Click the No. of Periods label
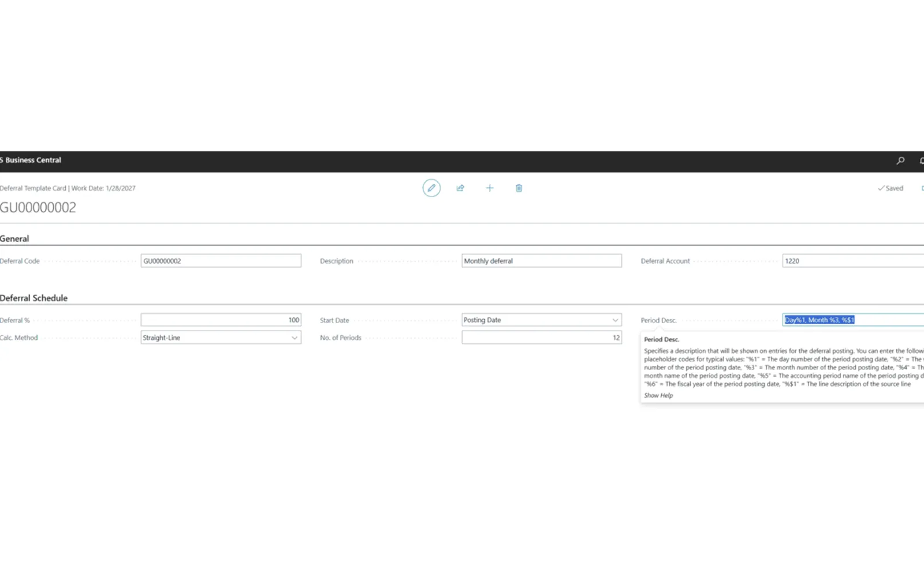 tap(341, 338)
